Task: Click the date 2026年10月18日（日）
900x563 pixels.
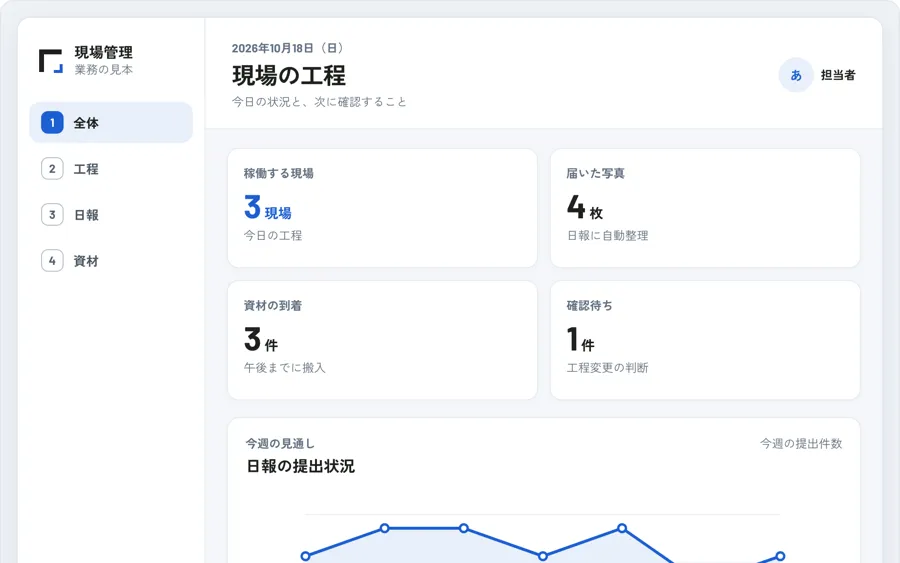Action: 289,48
